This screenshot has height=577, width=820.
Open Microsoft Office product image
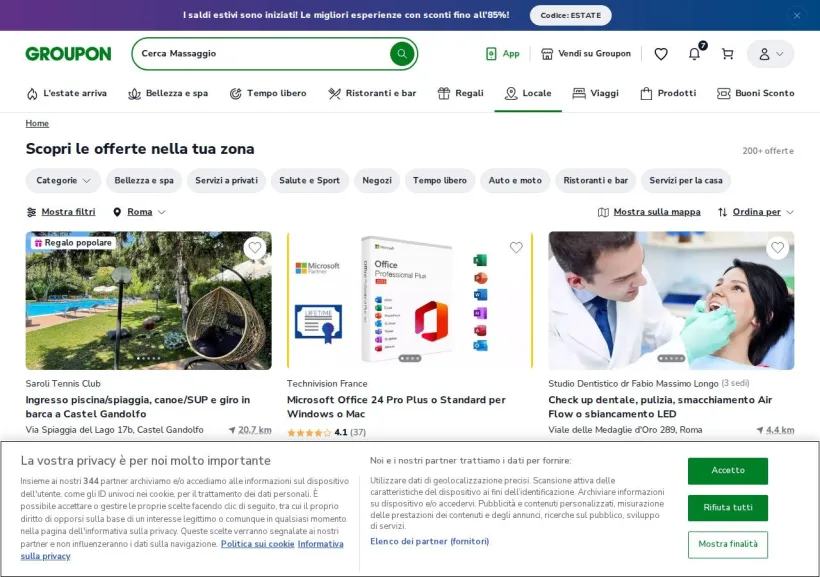click(x=410, y=301)
